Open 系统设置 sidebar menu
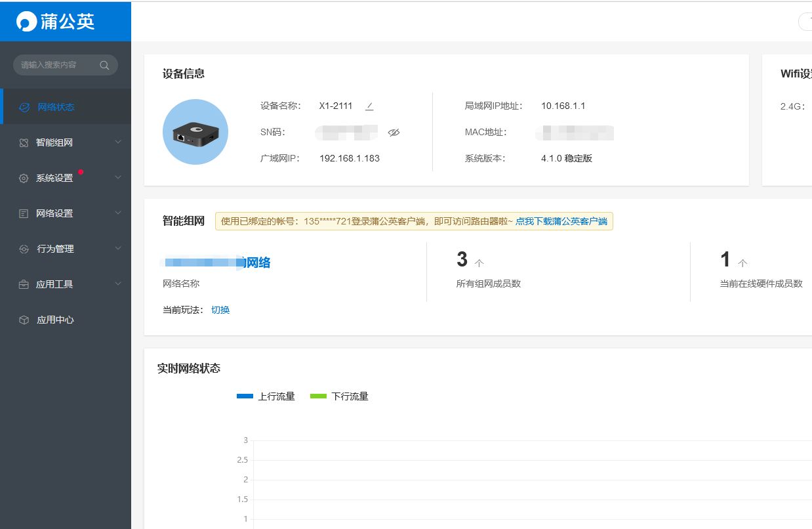 tap(66, 178)
